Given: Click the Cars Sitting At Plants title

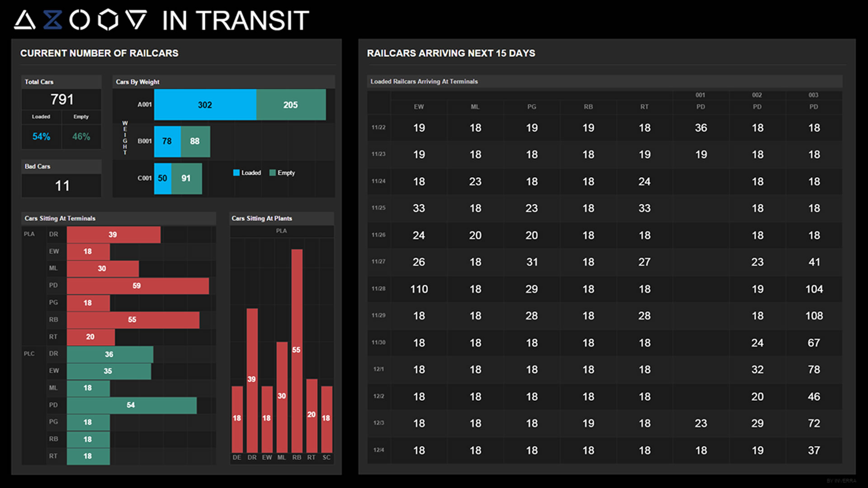Looking at the screenshot, I should point(262,218).
